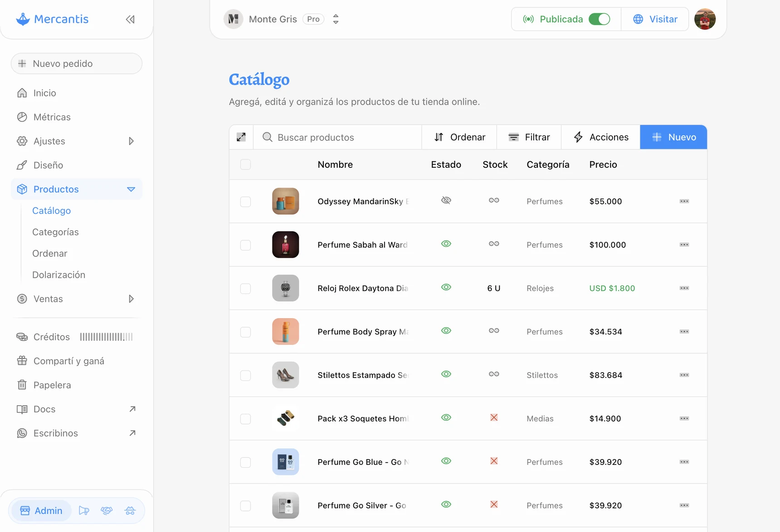
Task: Click the expand table fullscreen icon
Action: click(241, 137)
